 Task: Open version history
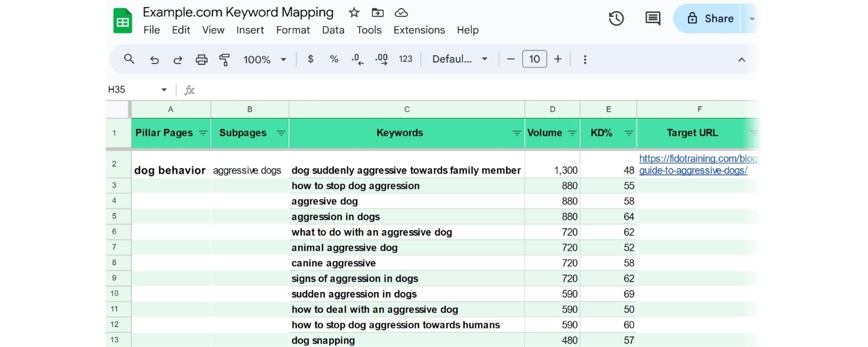click(616, 19)
